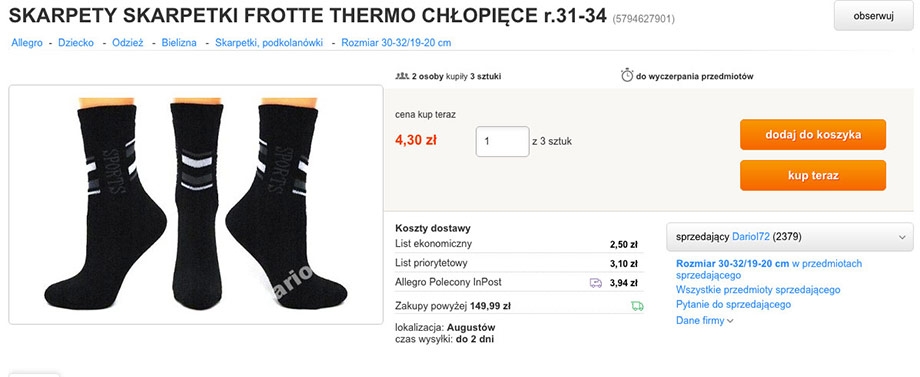Click the dodaj do koszyka button
The image size is (920, 377).
tap(813, 135)
